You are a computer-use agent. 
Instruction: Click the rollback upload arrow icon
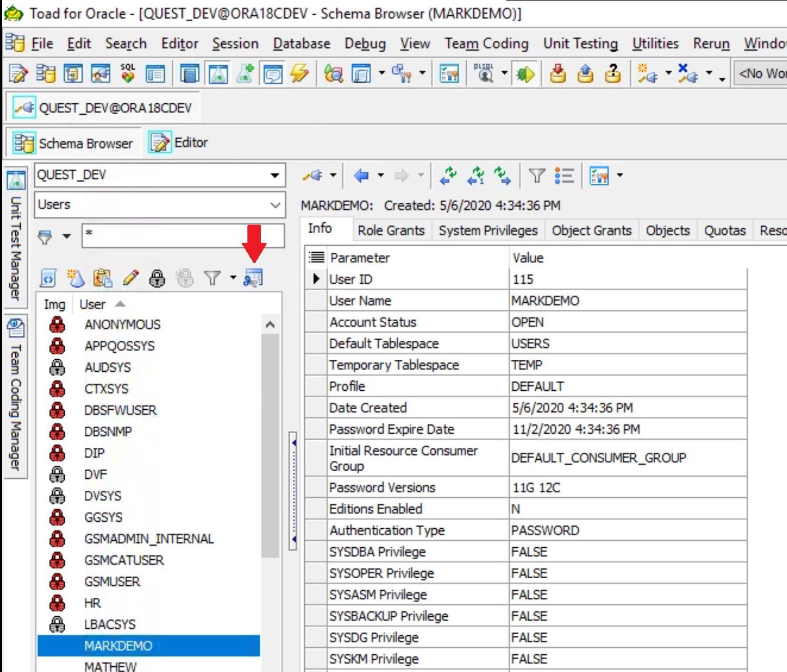click(585, 74)
